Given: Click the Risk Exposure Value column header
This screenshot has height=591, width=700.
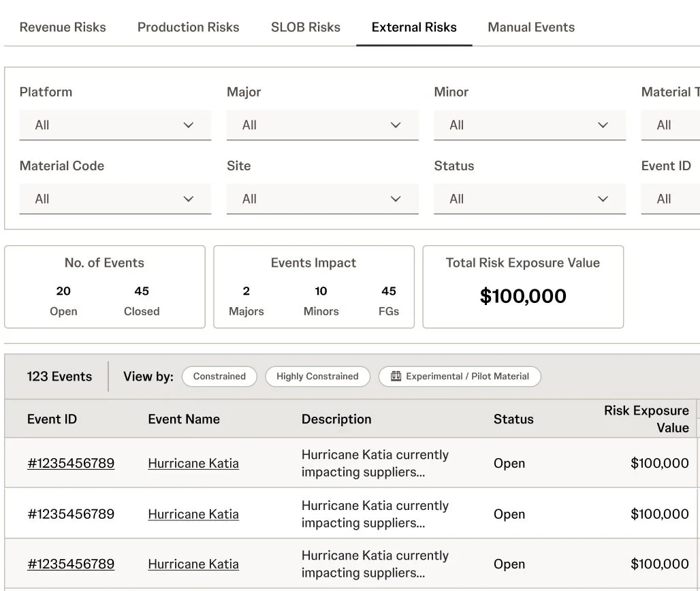Looking at the screenshot, I should point(646,419).
